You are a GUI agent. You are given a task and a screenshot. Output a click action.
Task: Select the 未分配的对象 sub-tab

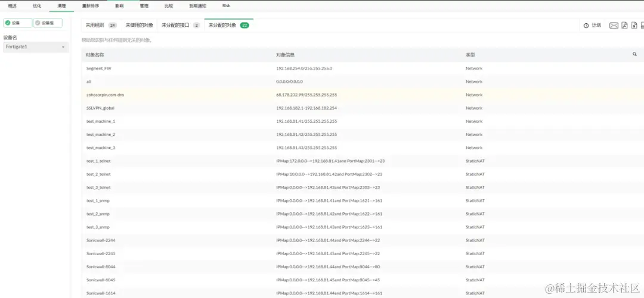tap(229, 26)
